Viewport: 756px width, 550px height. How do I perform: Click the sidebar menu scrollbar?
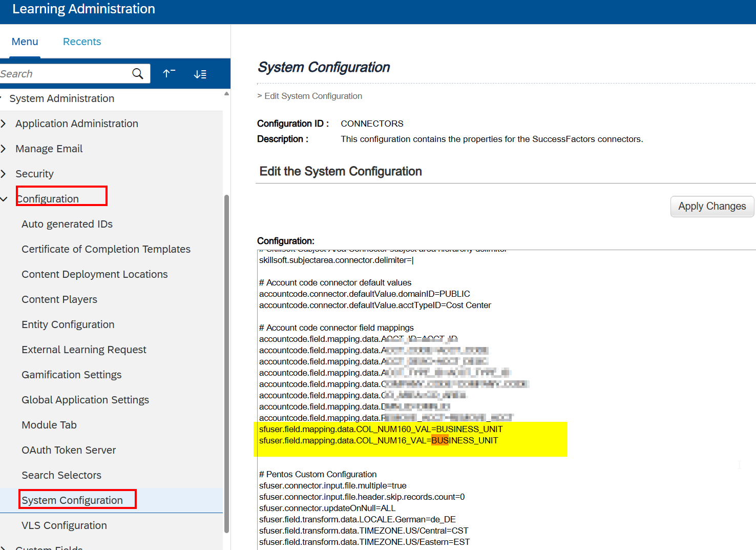pyautogui.click(x=226, y=359)
